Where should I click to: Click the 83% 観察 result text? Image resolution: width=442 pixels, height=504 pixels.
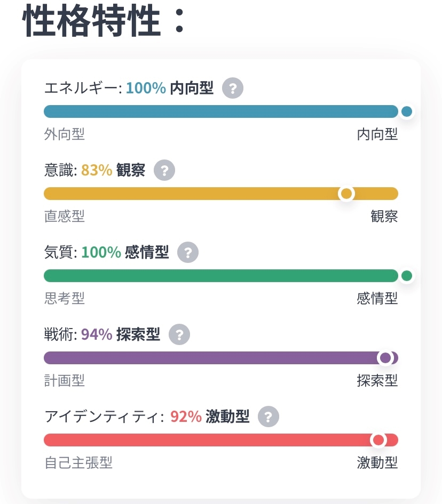coord(113,171)
